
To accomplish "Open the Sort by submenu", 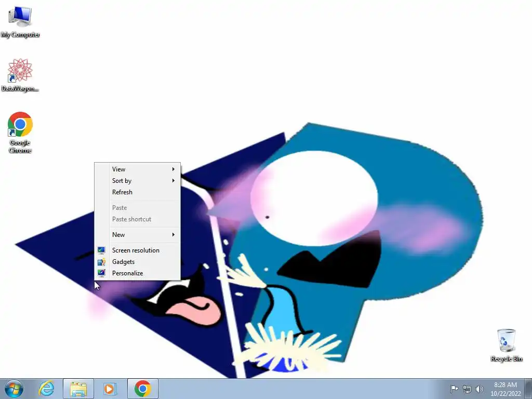I will 137,180.
